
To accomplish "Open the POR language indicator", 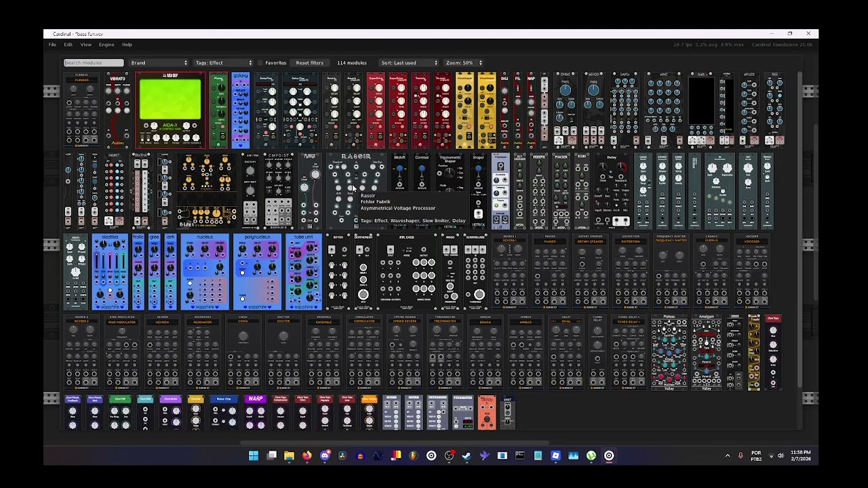I will 756,456.
